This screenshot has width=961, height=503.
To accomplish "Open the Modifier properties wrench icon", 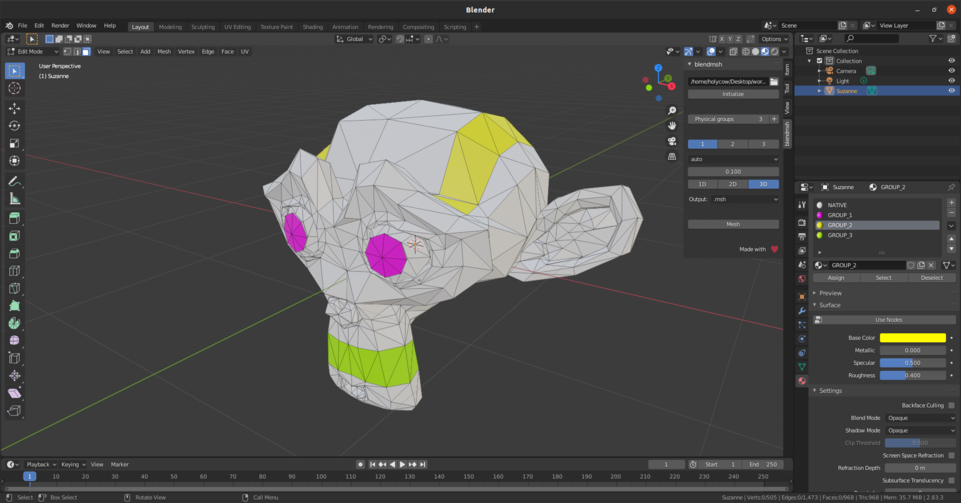I will (802, 311).
